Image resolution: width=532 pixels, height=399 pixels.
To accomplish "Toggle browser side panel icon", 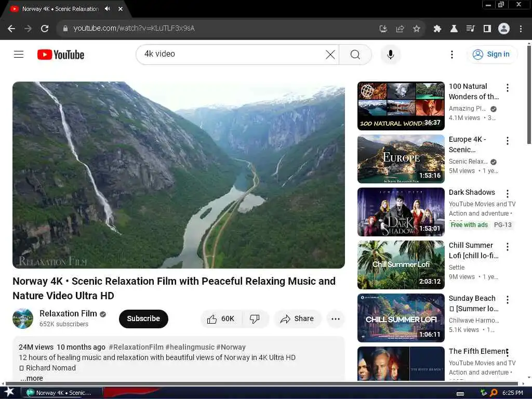I will click(487, 29).
